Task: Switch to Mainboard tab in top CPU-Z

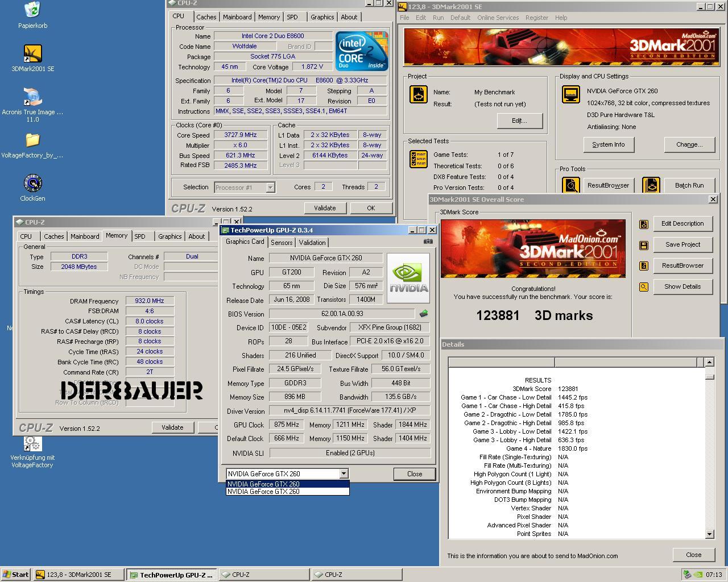Action: 237,17
